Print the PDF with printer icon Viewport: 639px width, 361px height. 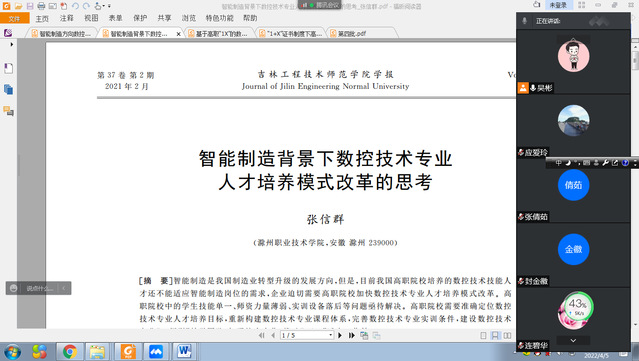point(41,6)
